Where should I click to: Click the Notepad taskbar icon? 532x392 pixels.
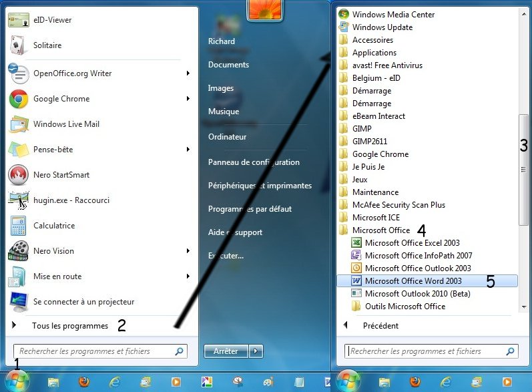[299, 382]
